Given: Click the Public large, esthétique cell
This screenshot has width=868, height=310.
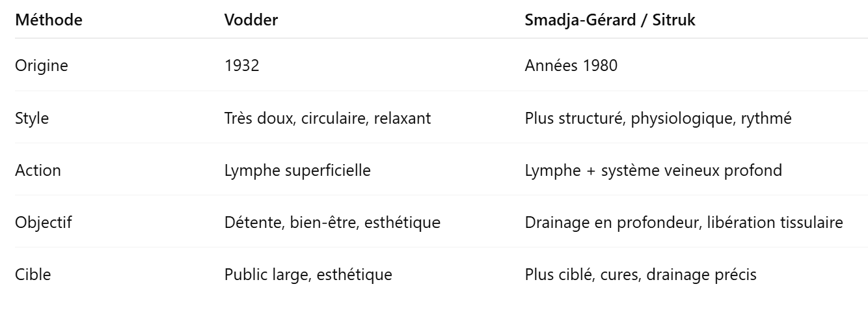Looking at the screenshot, I should click(308, 275).
